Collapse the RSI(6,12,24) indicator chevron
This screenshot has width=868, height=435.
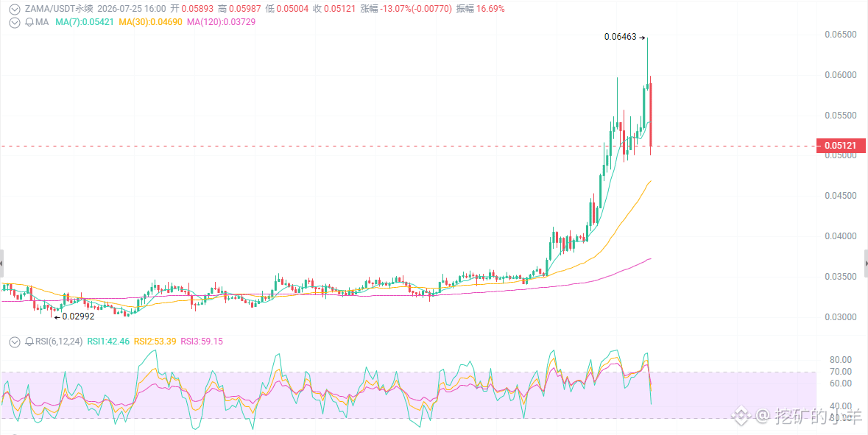15,342
